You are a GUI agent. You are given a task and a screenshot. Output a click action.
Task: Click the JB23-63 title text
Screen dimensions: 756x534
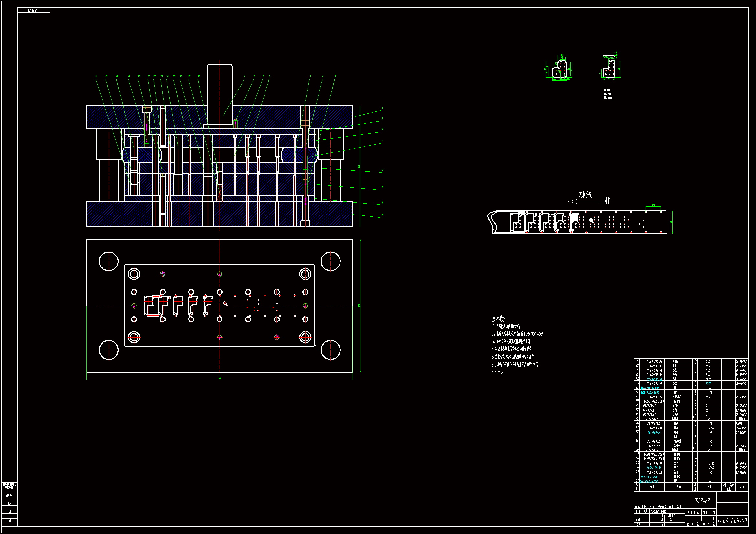tap(701, 501)
